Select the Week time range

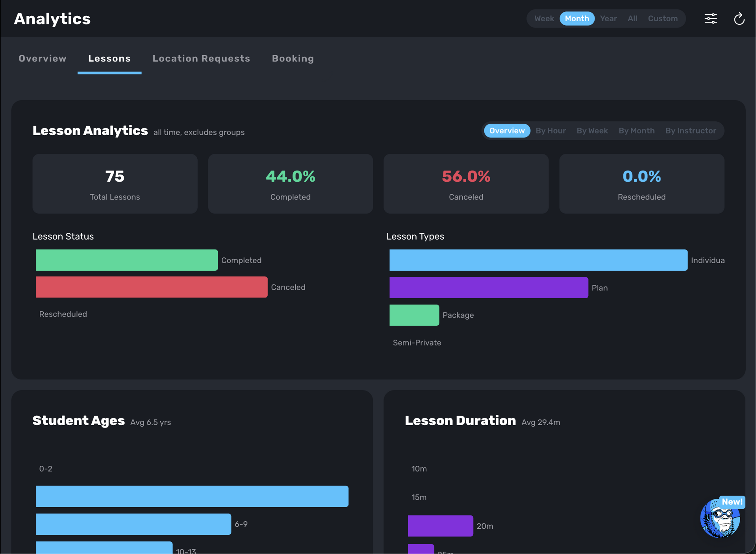(x=544, y=19)
